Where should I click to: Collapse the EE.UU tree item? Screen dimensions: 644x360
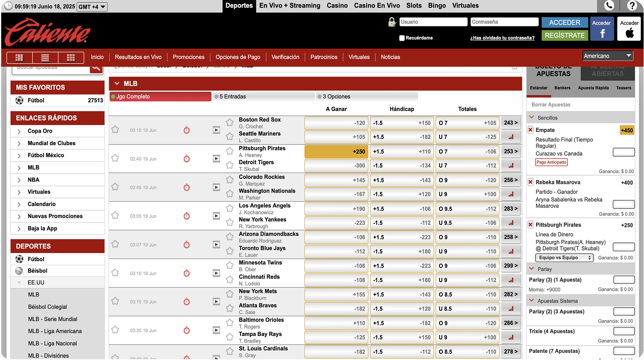click(x=19, y=282)
